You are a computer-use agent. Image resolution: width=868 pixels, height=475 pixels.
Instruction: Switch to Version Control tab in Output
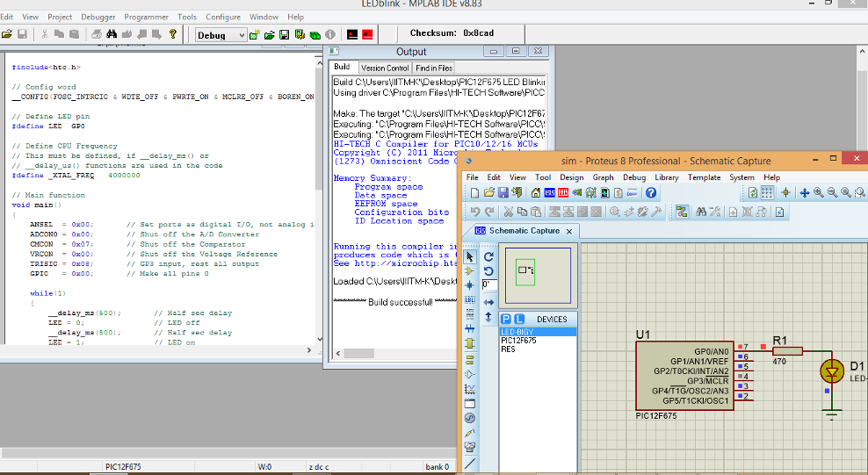pyautogui.click(x=385, y=68)
